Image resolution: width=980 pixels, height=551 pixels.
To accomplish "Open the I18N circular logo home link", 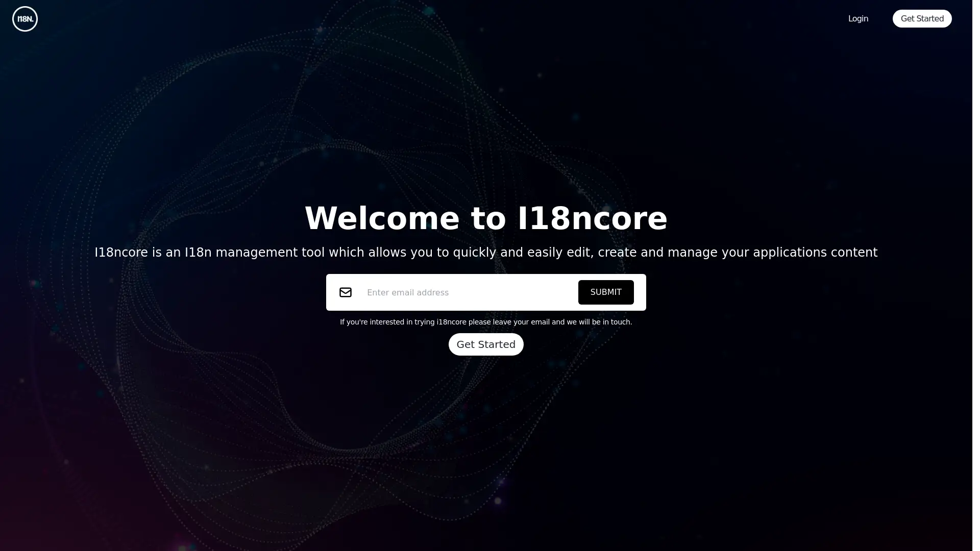I will click(25, 19).
